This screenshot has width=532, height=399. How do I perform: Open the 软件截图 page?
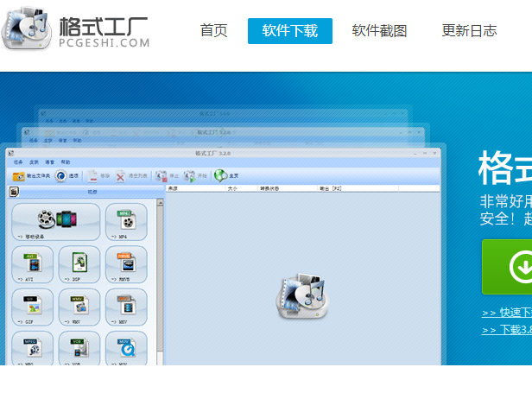(x=379, y=31)
